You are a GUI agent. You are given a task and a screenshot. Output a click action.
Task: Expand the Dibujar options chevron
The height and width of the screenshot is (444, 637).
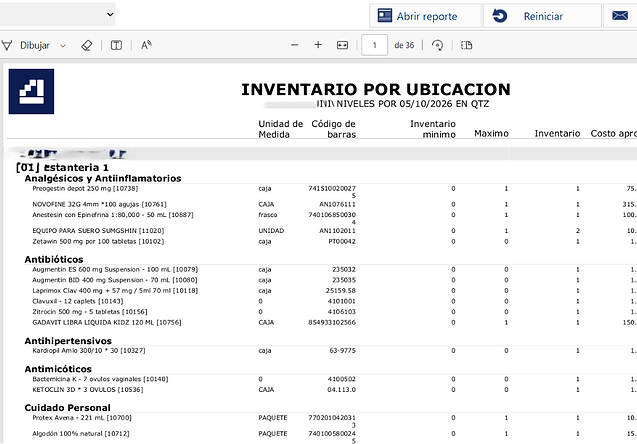point(63,45)
